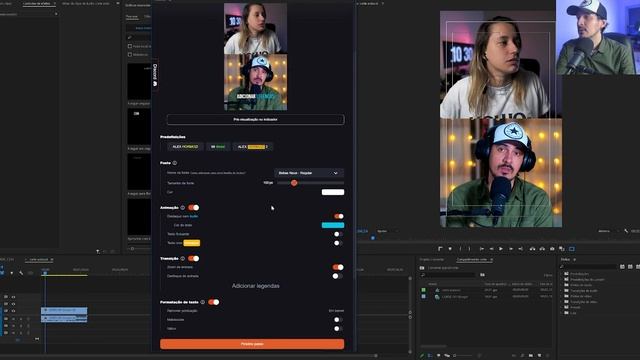Expand Efeitos de vídeo folder
This screenshot has width=640, height=360.
[562, 296]
